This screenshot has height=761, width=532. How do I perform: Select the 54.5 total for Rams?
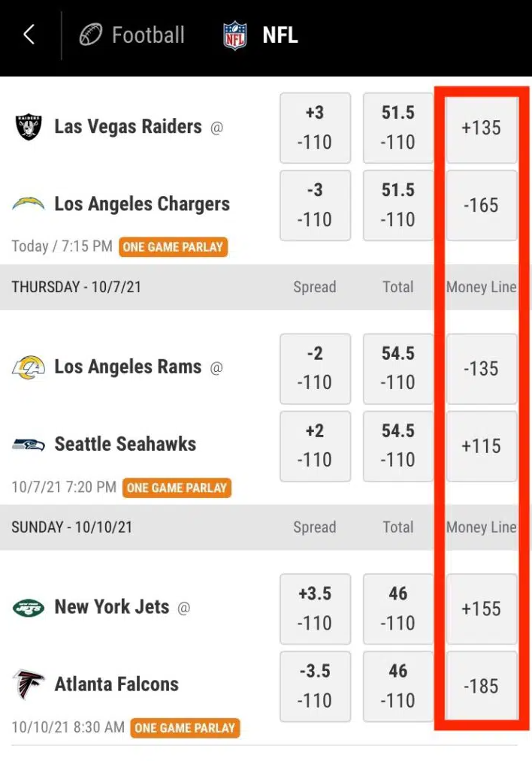(398, 368)
